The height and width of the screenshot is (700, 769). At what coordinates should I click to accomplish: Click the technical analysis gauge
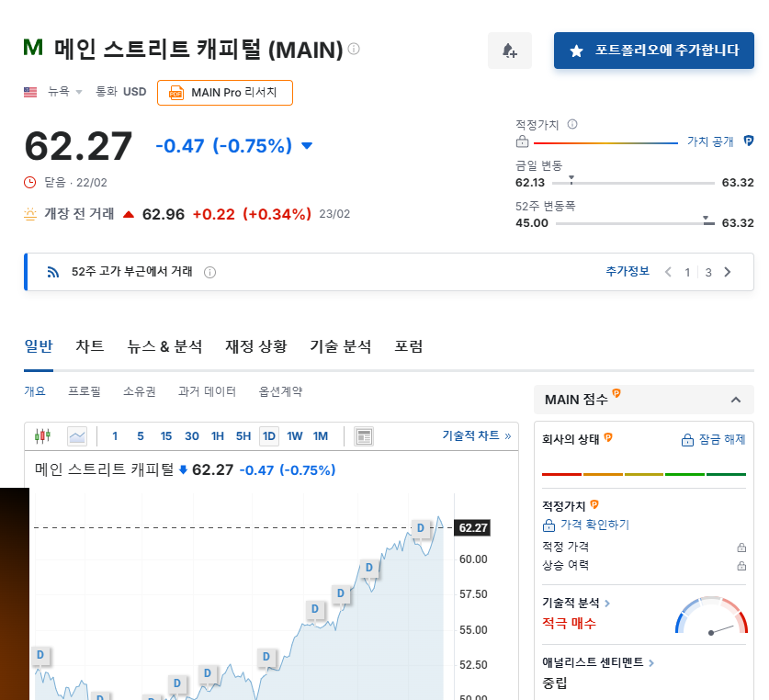[x=711, y=615]
